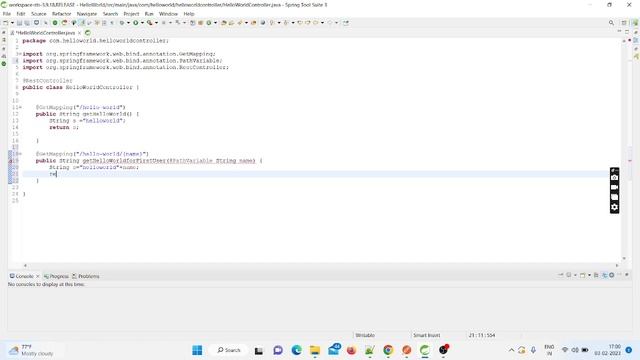The image size is (640, 360).
Task: Click the taskbar Search box
Action: point(229,350)
